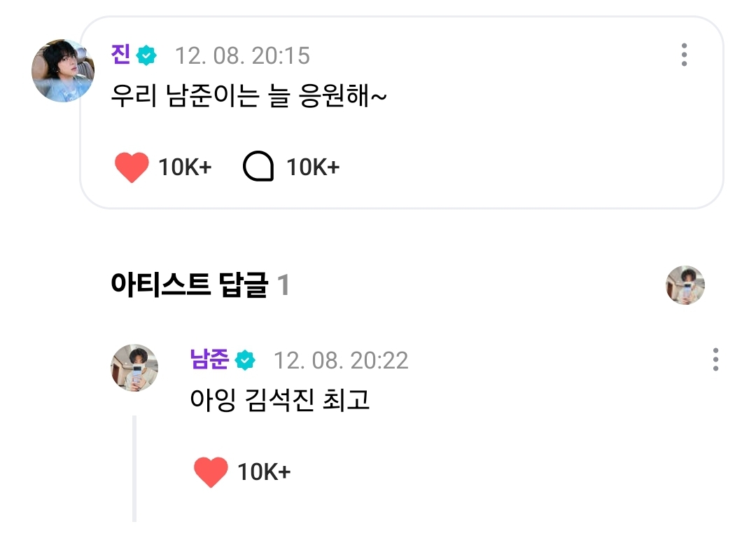Viewport: 756px width, 536px height.
Task: Open the 진 username link
Action: (120, 55)
